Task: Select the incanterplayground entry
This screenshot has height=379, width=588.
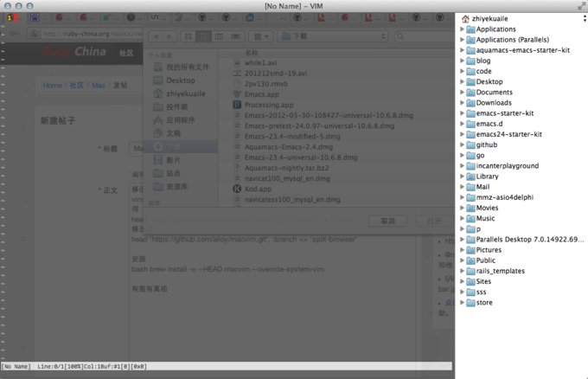Action: (x=508, y=166)
